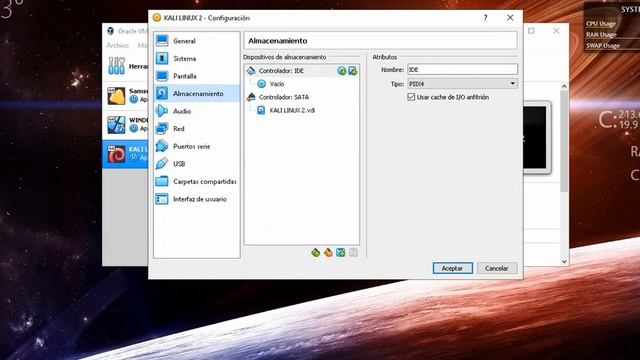Add hard disk to IDE controller
This screenshot has height=360, width=640.
click(x=353, y=71)
